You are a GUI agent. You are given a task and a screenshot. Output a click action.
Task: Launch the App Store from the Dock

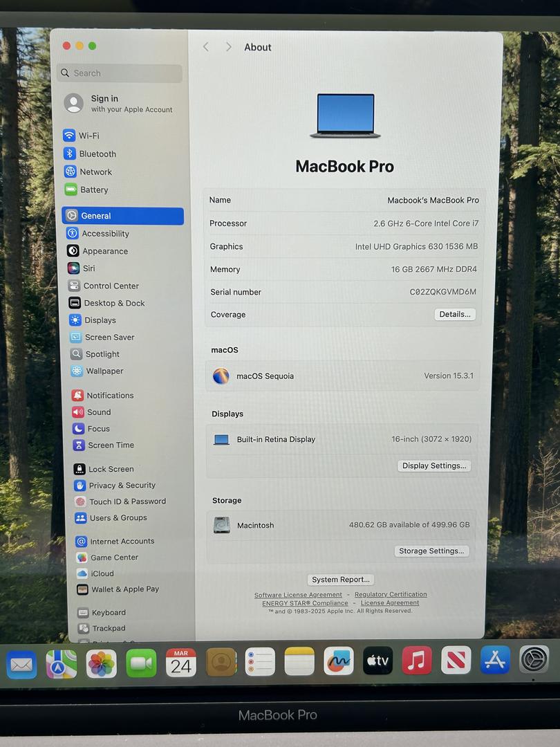[x=495, y=659]
